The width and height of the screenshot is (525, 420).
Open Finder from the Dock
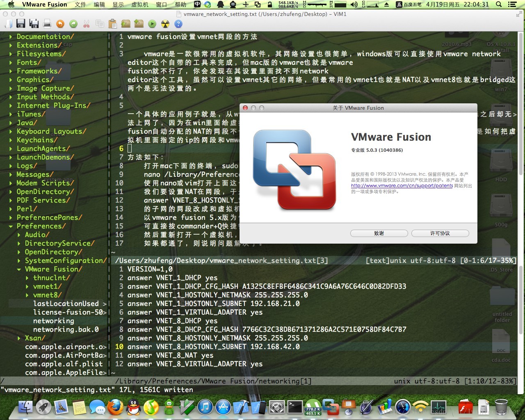26,407
